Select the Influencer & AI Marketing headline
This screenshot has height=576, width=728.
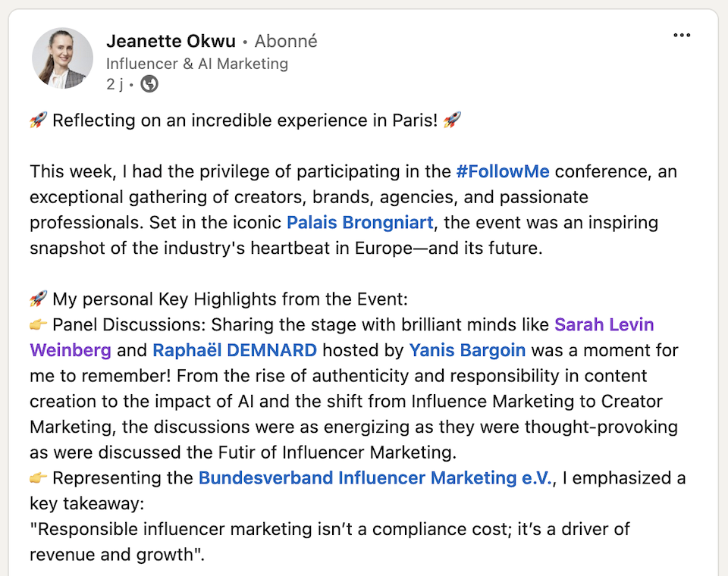[197, 64]
